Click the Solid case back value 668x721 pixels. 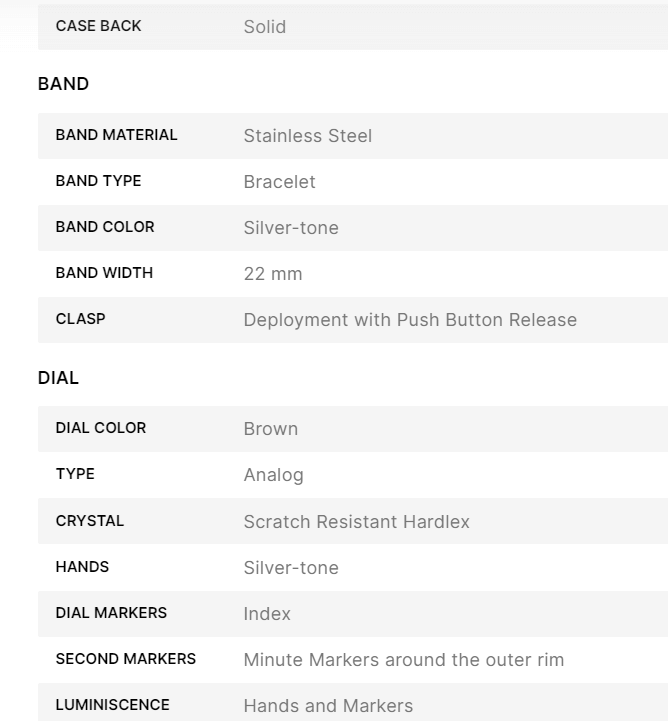(265, 27)
